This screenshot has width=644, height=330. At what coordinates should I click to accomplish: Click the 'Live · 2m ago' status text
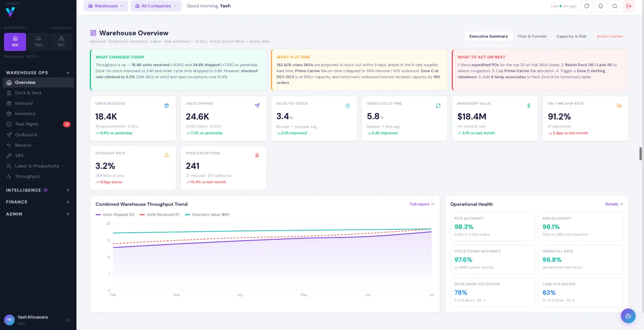point(563,6)
